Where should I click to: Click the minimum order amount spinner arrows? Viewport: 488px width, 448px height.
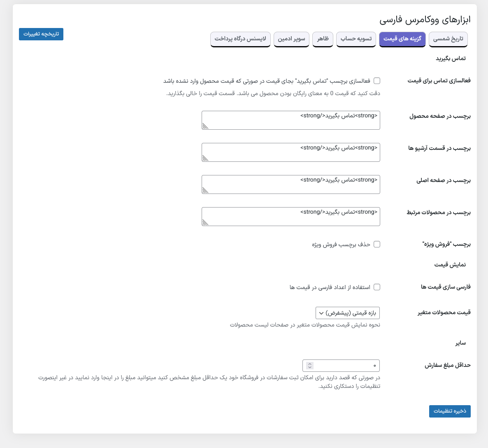pyautogui.click(x=310, y=366)
